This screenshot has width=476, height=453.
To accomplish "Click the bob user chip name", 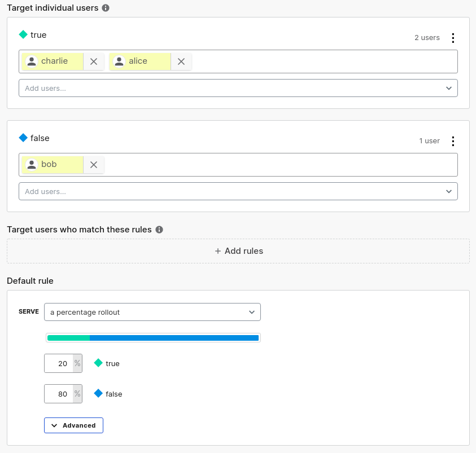I will (x=49, y=164).
